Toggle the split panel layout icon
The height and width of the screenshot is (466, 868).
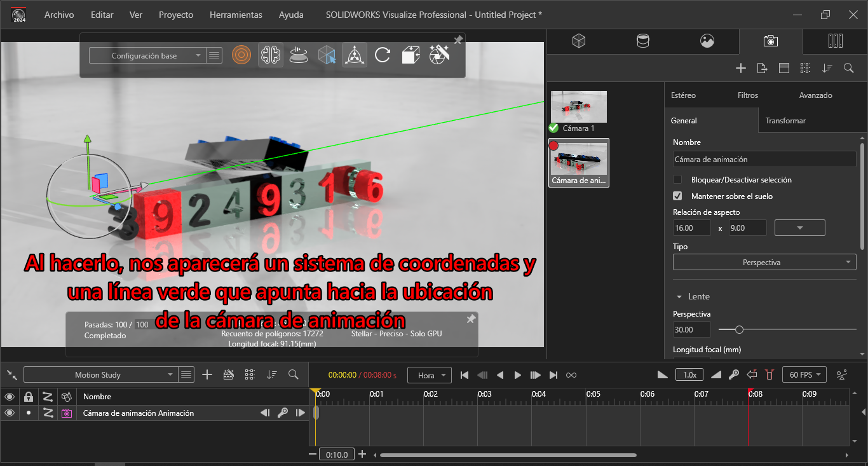click(x=783, y=68)
